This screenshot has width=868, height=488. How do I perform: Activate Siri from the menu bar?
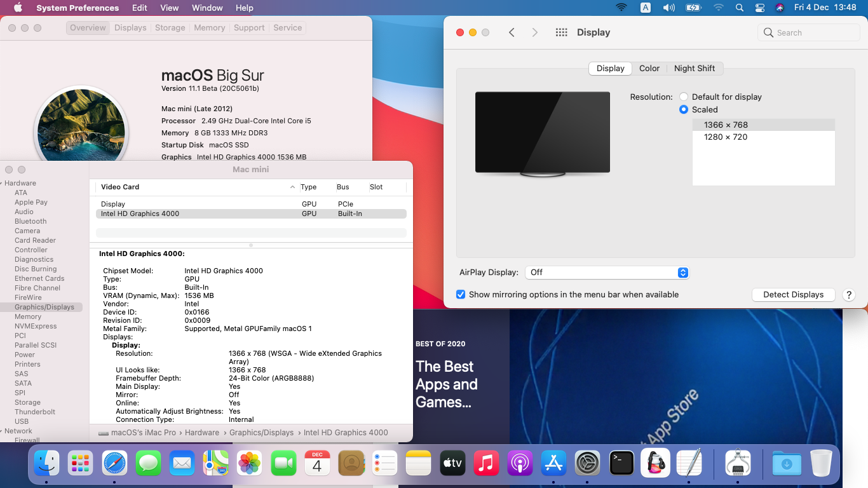coord(780,8)
